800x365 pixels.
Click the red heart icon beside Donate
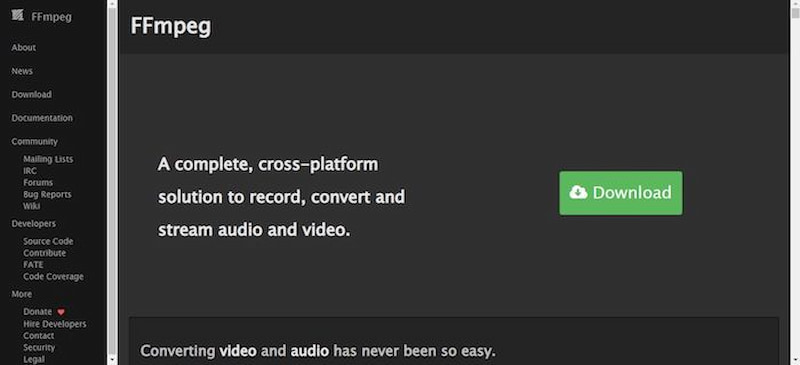(x=61, y=312)
